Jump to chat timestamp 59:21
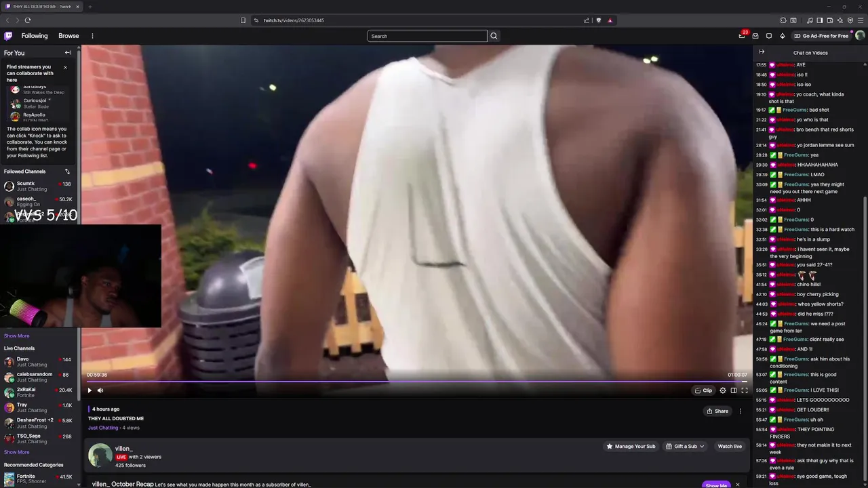This screenshot has height=488, width=868. [x=761, y=476]
